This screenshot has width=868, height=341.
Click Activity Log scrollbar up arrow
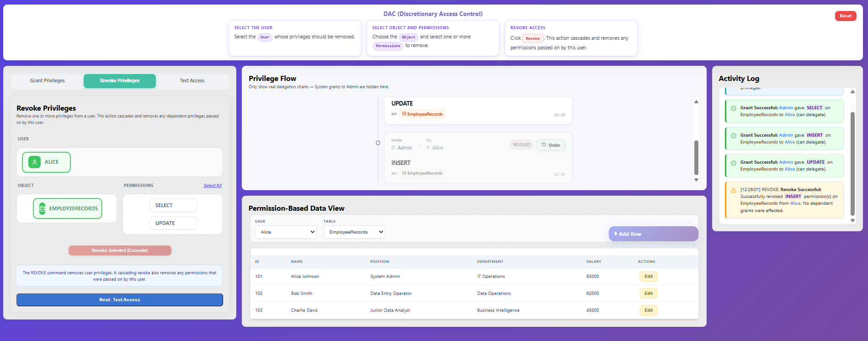(852, 92)
